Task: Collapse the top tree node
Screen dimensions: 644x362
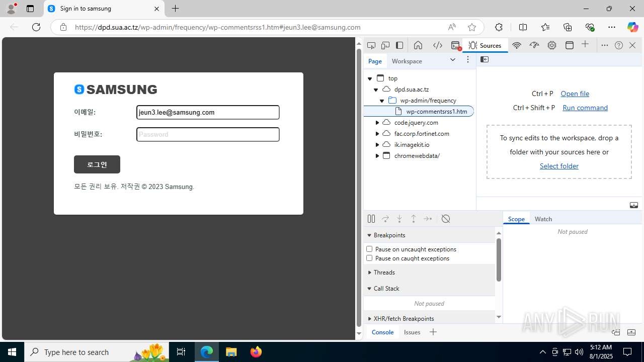Action: (370, 78)
